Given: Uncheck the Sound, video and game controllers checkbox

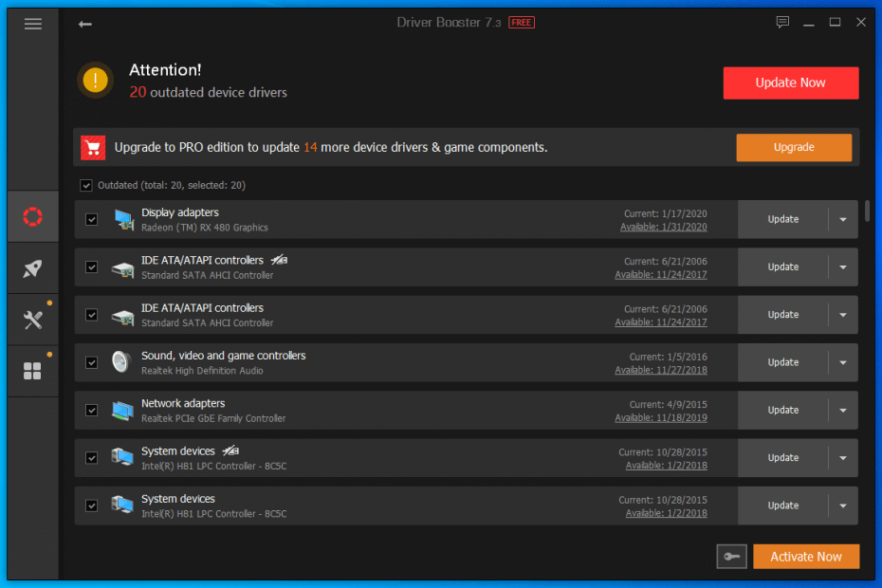Looking at the screenshot, I should (92, 362).
